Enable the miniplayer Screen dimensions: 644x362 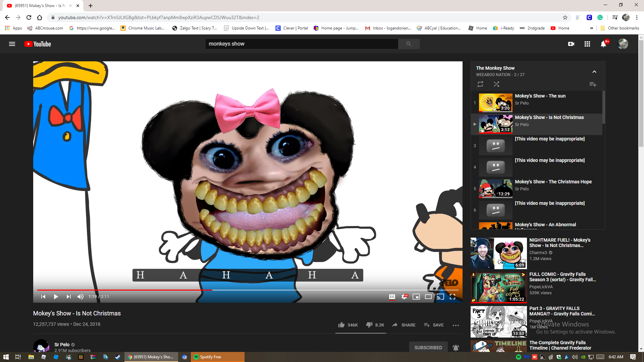pos(416,297)
